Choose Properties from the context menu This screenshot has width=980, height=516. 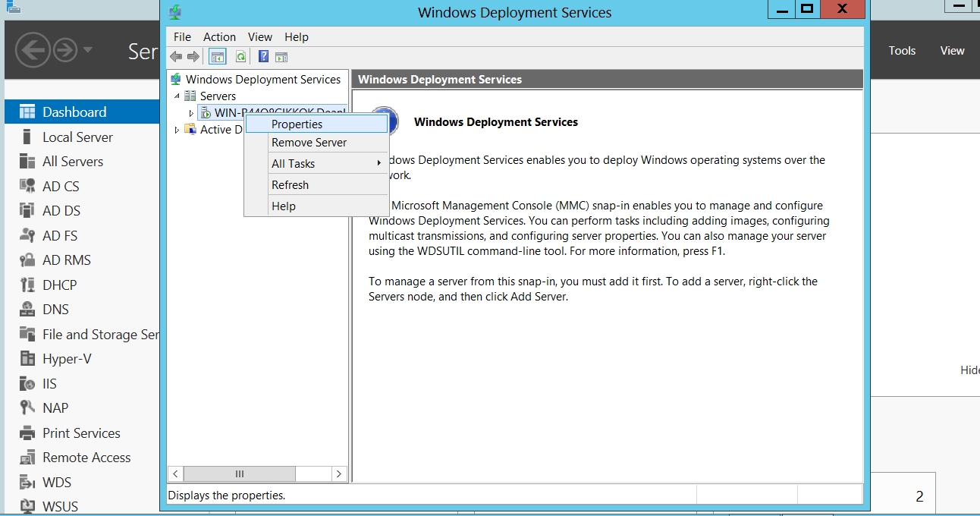point(297,124)
